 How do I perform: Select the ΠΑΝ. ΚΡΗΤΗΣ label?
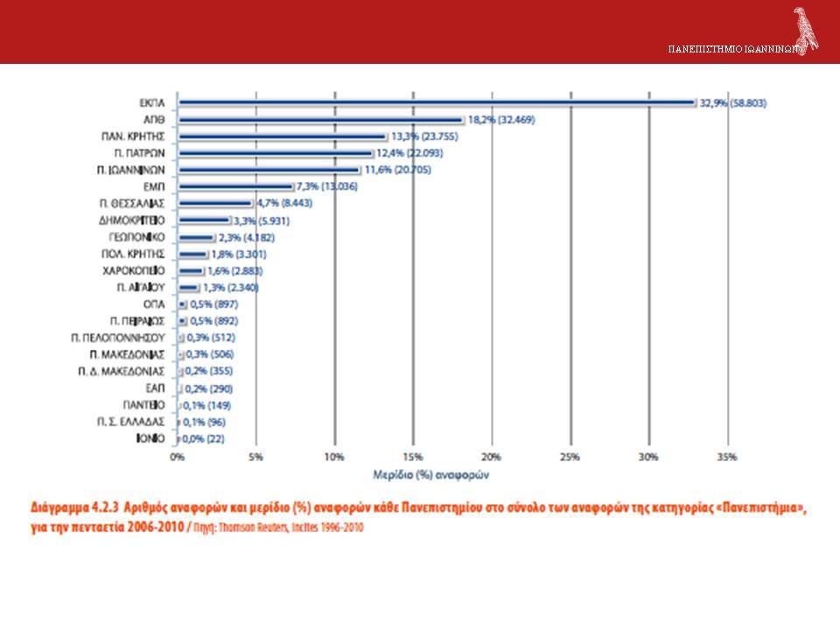[x=133, y=136]
